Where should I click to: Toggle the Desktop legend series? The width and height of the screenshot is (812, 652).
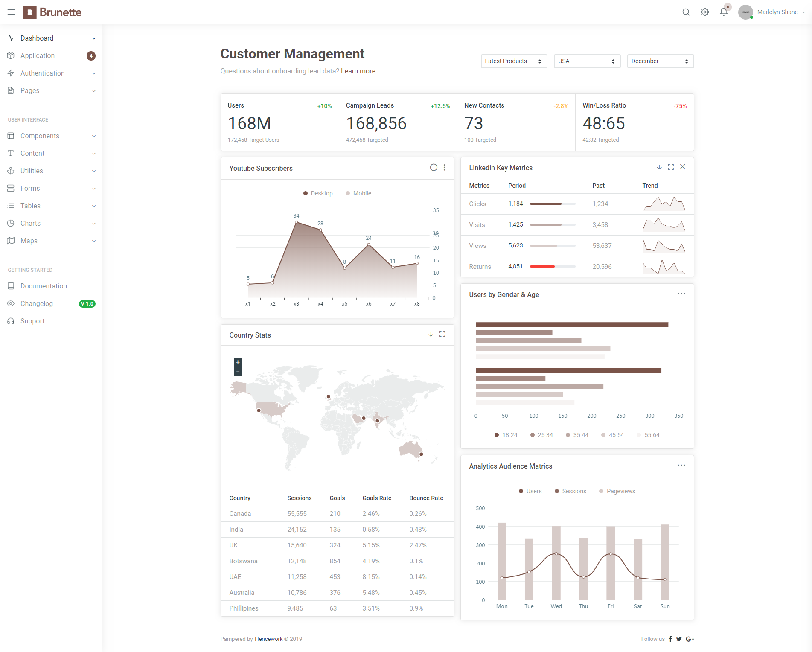click(x=318, y=193)
